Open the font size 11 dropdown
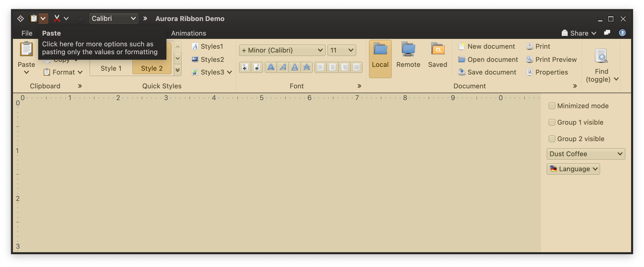Screen dimensions: 644x267 coord(342,50)
